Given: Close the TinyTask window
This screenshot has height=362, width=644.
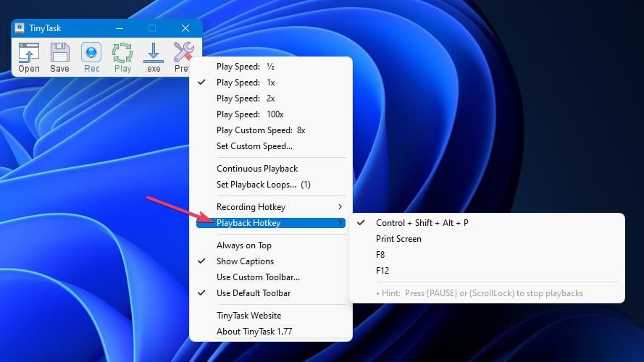Looking at the screenshot, I should [185, 28].
